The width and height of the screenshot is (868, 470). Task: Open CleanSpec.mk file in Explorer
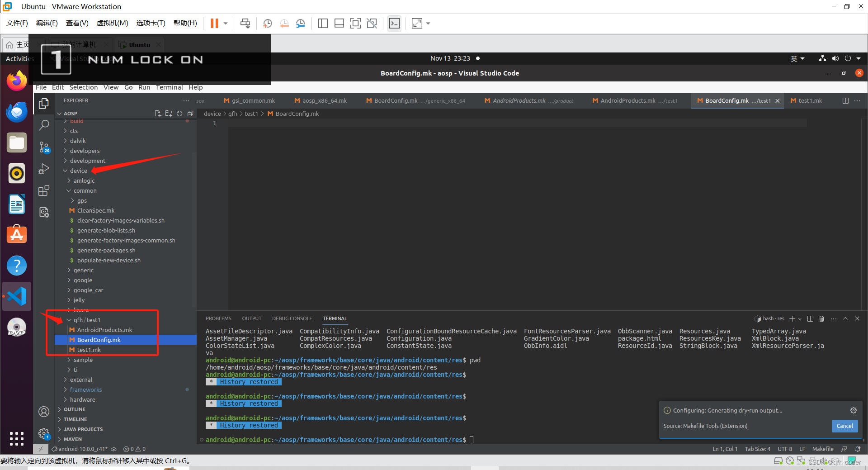[95, 210]
